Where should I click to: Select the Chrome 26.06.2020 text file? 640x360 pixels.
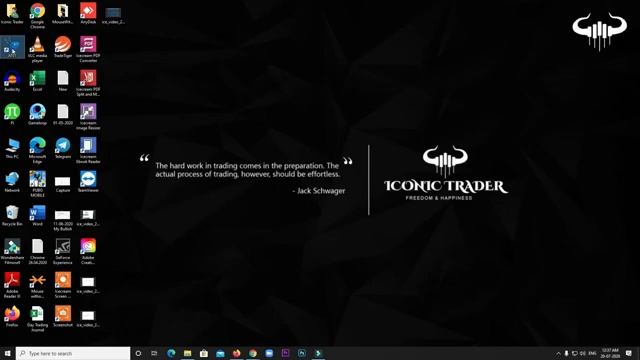point(38,251)
